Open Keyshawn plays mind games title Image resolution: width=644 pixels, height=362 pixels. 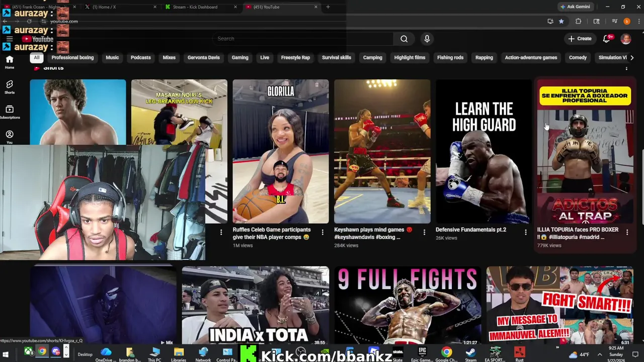point(373,233)
